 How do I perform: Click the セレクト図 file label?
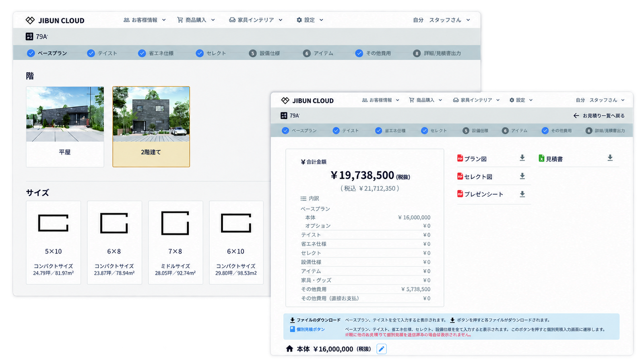(478, 177)
